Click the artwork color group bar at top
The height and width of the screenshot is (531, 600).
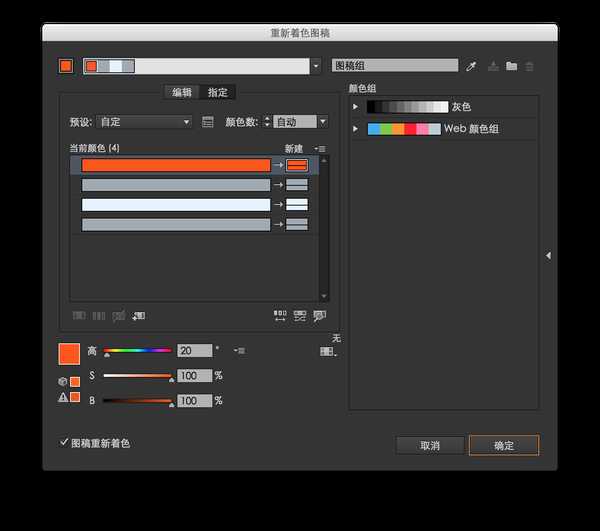pos(196,66)
